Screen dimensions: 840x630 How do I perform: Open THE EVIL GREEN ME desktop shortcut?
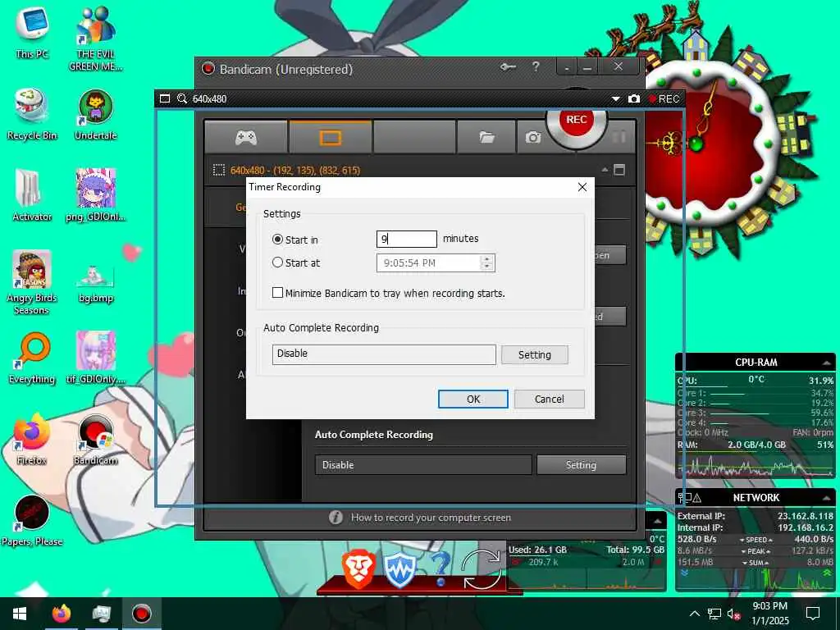tap(96, 39)
